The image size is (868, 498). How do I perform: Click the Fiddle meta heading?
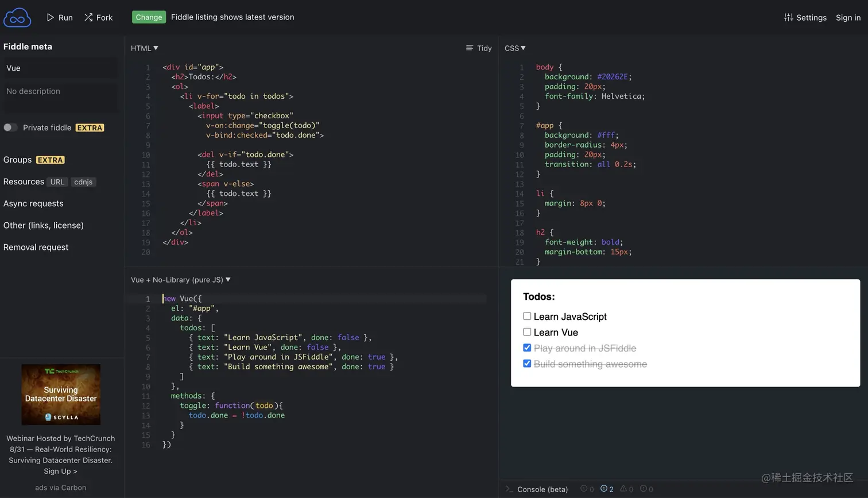tap(28, 47)
